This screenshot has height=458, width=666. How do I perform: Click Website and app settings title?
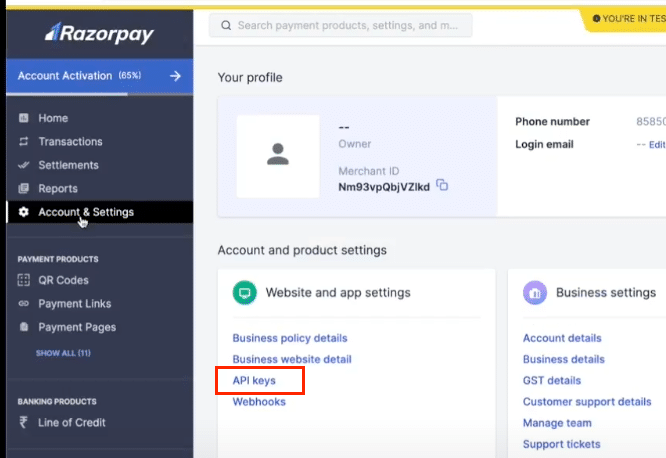click(x=338, y=293)
